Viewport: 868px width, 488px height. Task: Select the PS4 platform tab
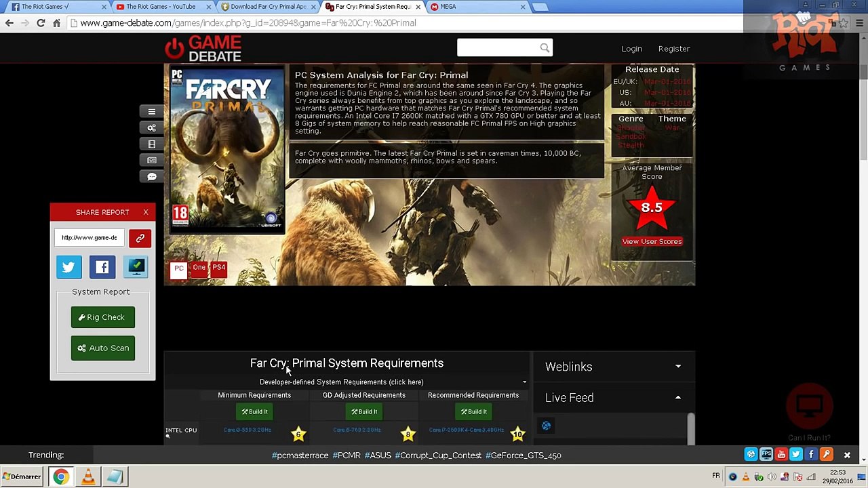pos(218,270)
